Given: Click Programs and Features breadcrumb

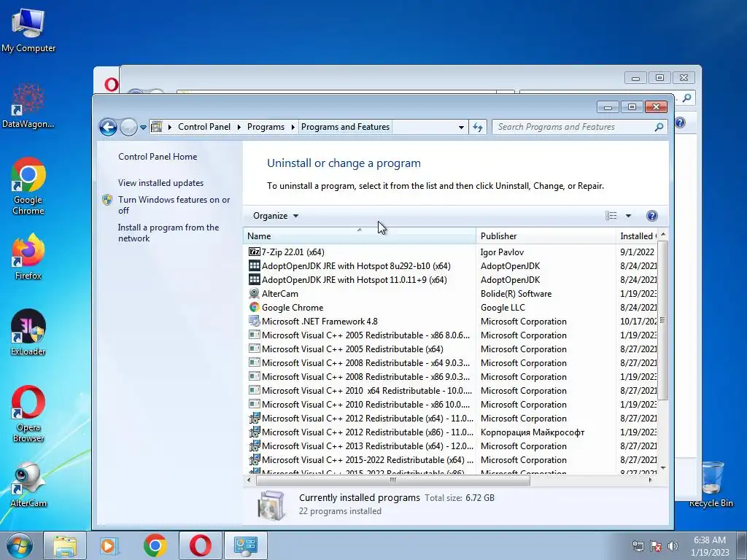Looking at the screenshot, I should (345, 127).
